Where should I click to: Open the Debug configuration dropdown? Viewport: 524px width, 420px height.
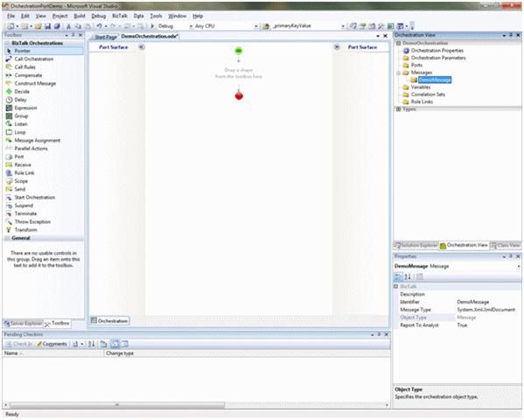tap(192, 26)
